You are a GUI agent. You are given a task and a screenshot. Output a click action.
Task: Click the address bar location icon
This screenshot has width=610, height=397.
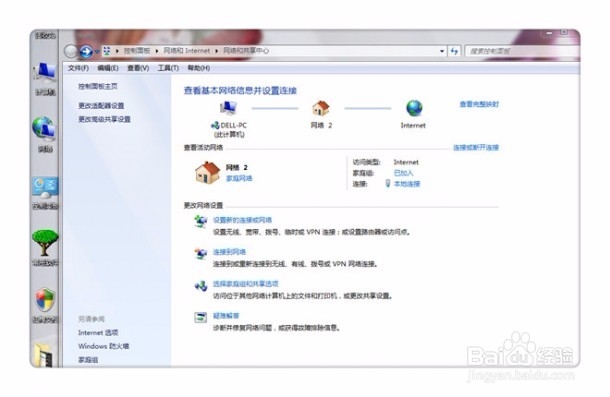click(107, 51)
